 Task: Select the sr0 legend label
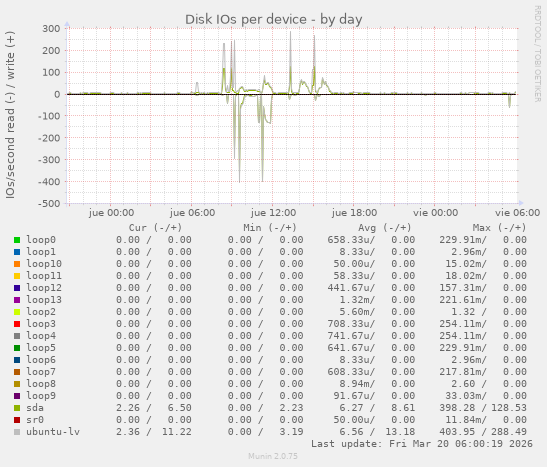(x=35, y=420)
